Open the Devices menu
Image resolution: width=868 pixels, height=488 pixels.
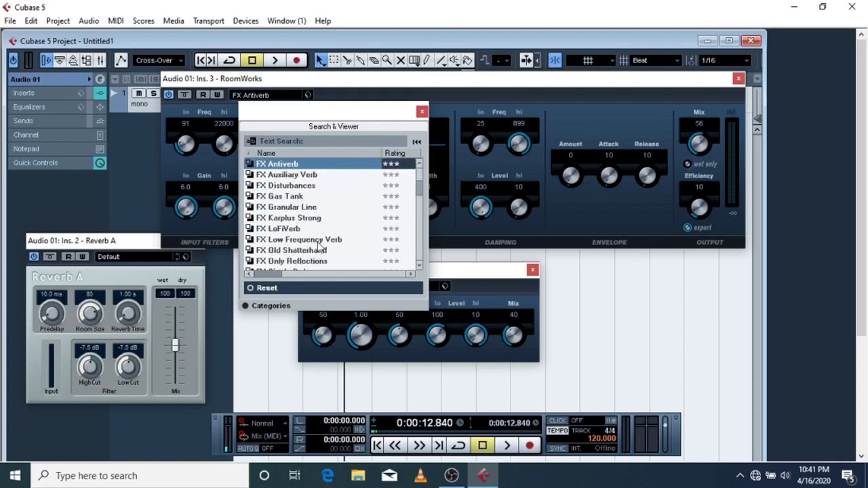tap(245, 21)
